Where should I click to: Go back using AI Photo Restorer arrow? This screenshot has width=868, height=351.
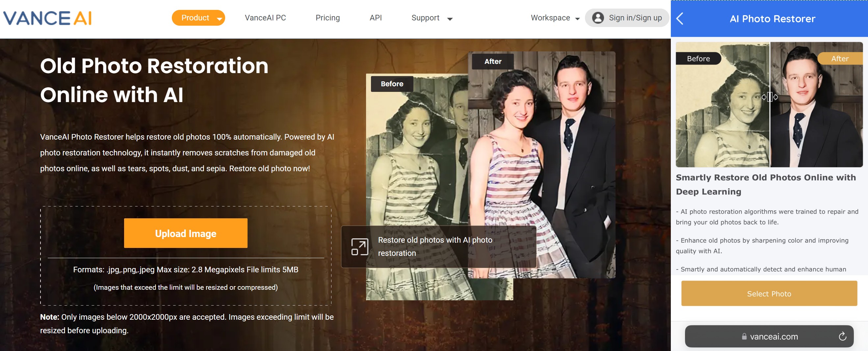click(680, 18)
